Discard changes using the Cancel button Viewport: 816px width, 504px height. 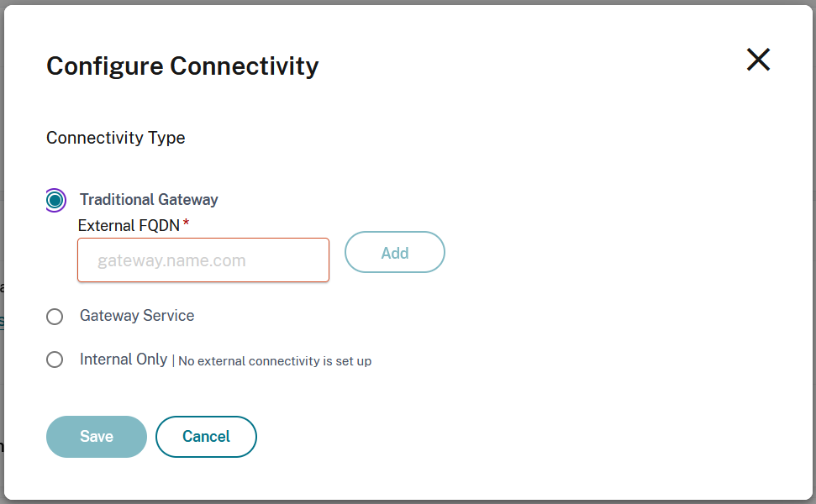point(206,436)
